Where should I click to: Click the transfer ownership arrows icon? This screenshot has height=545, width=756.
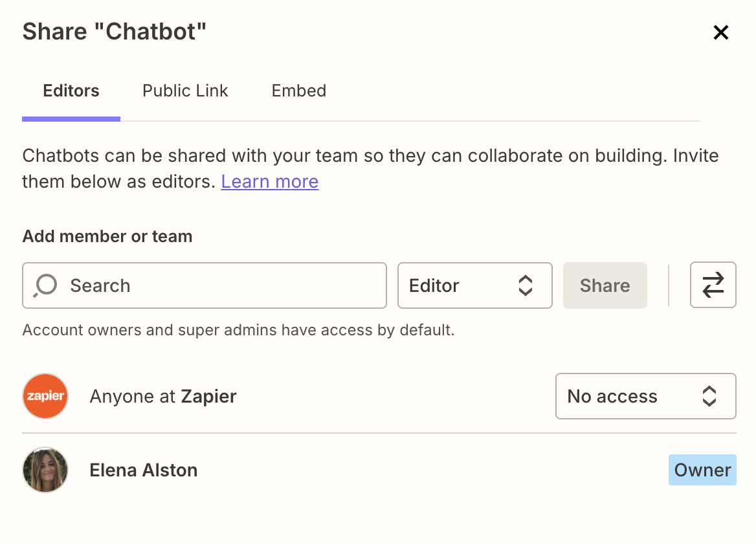point(713,285)
